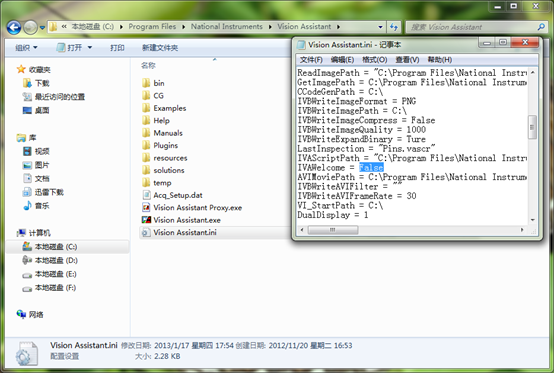Screen dimensions: 554x373
Task: Open the address bar history dropdown arrow
Action: pos(380,27)
